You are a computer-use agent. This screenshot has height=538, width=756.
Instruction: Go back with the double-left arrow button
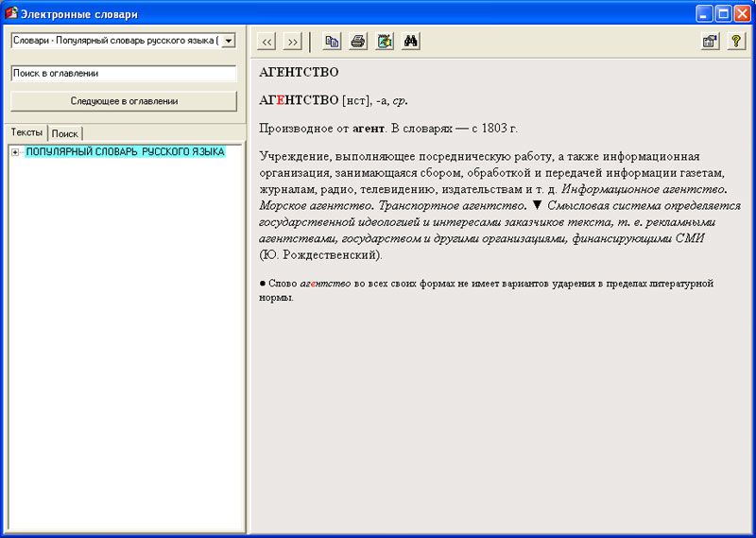coord(266,42)
